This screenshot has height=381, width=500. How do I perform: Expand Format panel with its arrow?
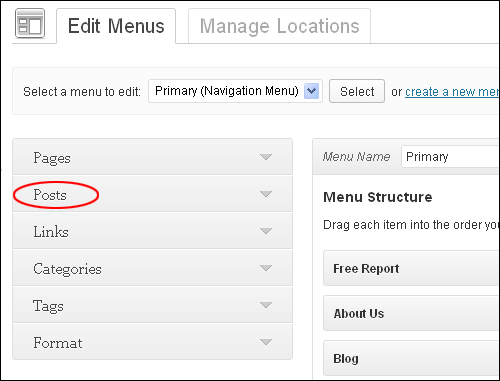coord(266,342)
